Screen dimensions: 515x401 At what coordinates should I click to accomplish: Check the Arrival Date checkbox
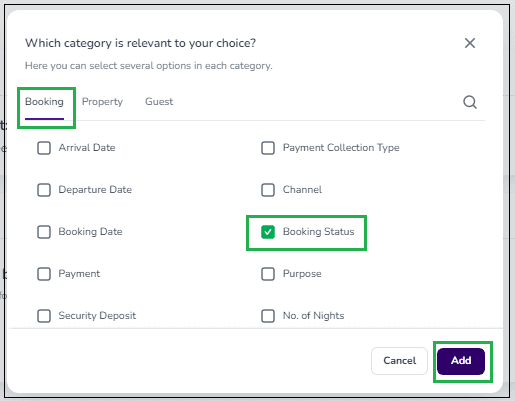(44, 148)
